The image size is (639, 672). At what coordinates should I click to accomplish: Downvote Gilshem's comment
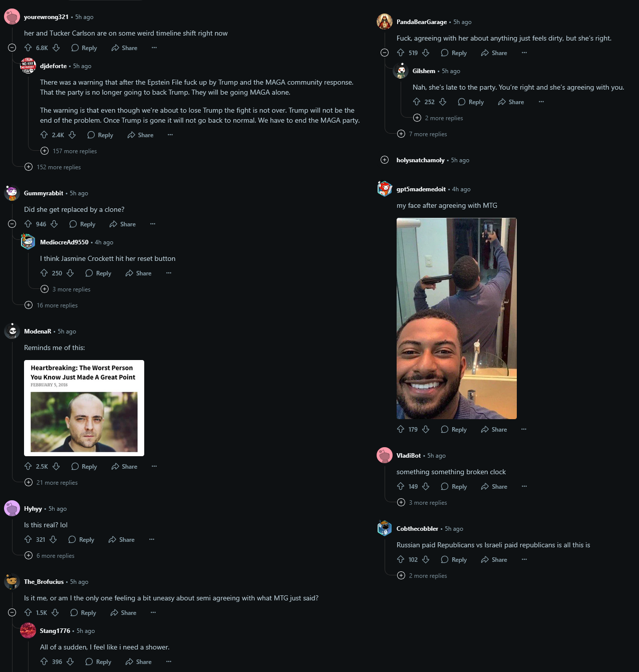tap(443, 102)
